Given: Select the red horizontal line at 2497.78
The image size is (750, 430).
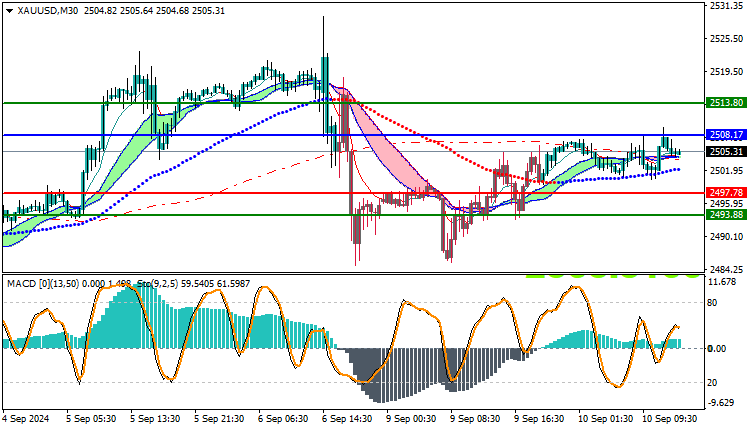Looking at the screenshot, I should [x=354, y=193].
